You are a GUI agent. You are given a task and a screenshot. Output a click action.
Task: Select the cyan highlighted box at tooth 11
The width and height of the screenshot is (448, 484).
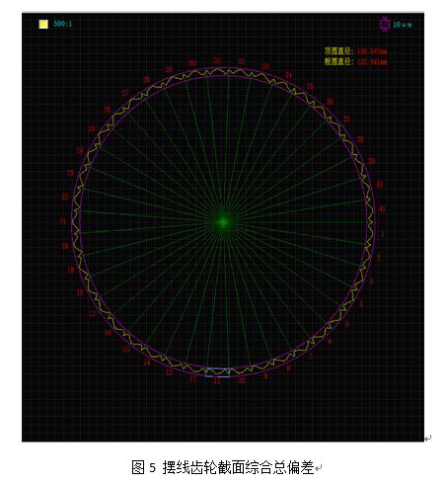[217, 372]
